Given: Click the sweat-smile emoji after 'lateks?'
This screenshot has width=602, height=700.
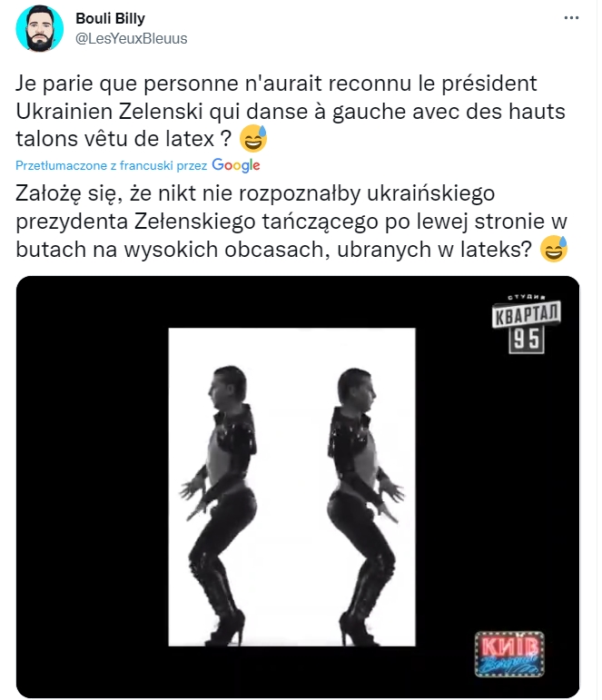Looking at the screenshot, I should [x=554, y=248].
